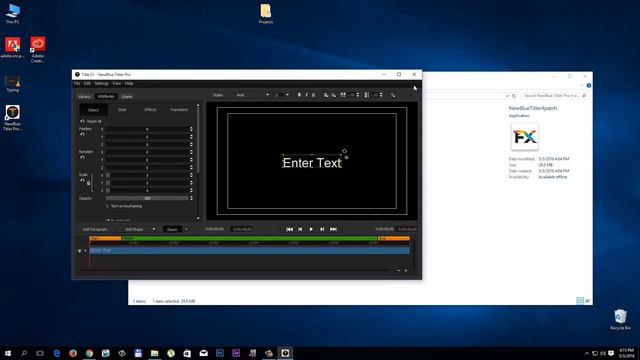Click the green middle segment of timeline bar
640x360 pixels.
(249, 238)
